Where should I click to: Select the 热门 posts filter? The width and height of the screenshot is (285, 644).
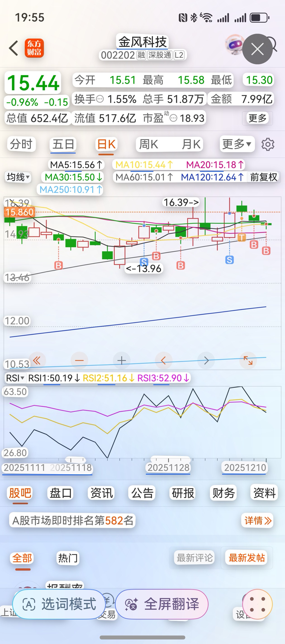(68, 558)
